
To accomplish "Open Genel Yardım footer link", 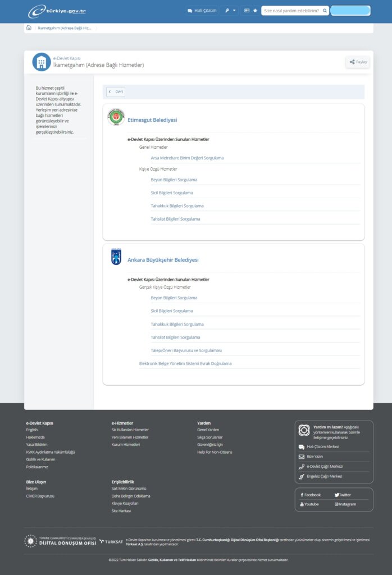I will pos(208,430).
